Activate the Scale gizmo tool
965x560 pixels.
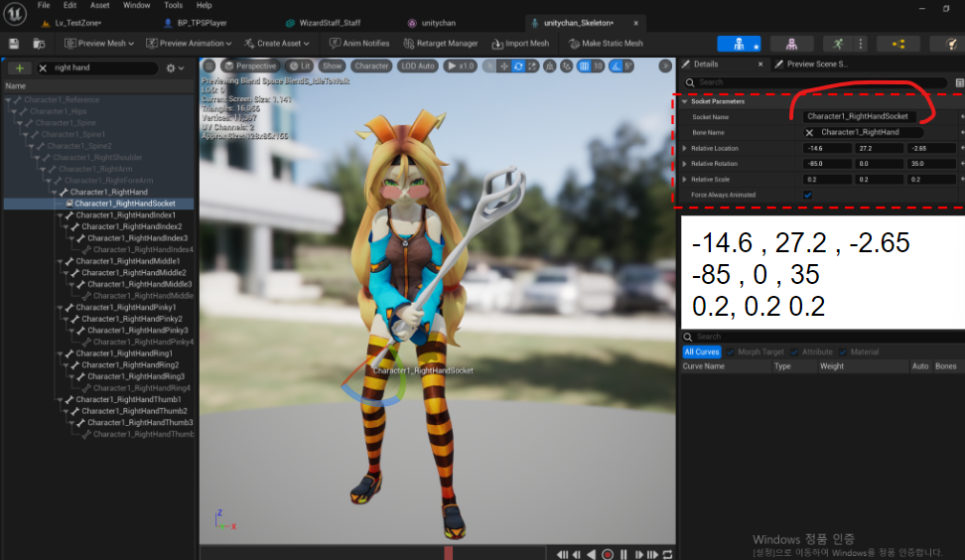coord(532,66)
